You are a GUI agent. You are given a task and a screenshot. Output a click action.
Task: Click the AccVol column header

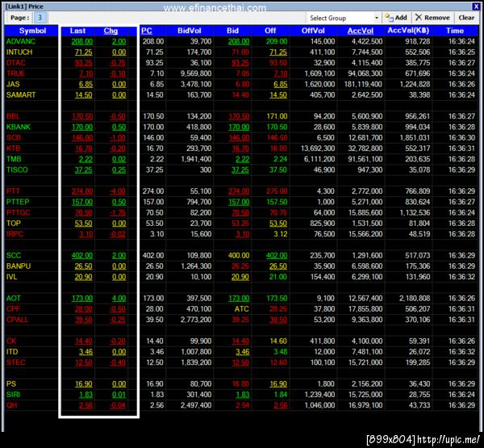(361, 31)
